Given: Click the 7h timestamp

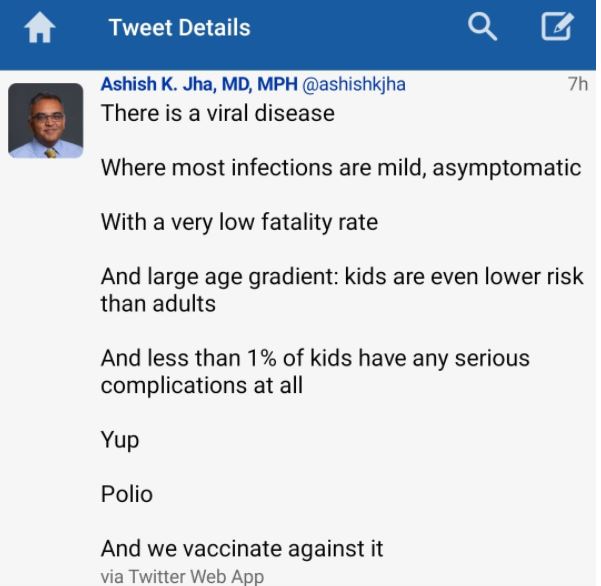Looking at the screenshot, I should (x=577, y=85).
